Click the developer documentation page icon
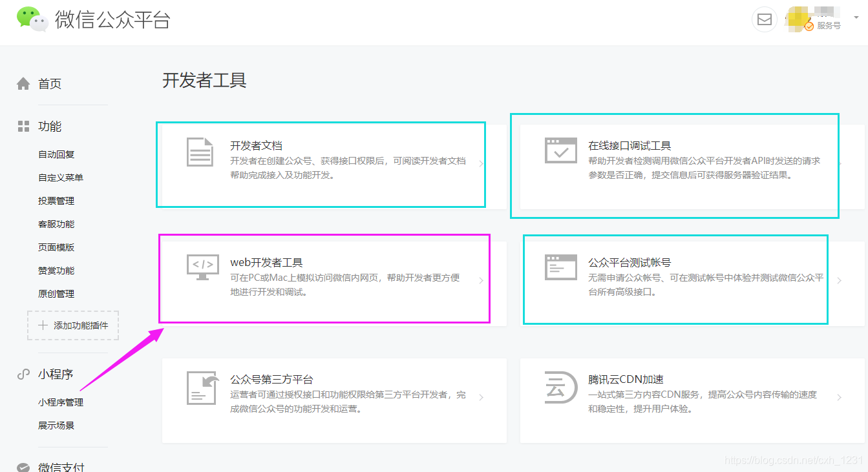The width and height of the screenshot is (868, 472). tap(200, 152)
